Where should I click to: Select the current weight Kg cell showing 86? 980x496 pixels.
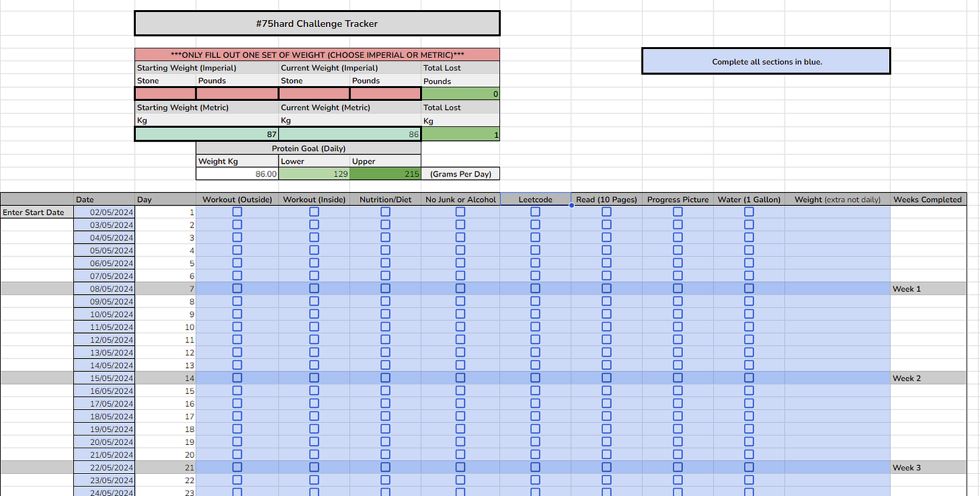point(350,134)
